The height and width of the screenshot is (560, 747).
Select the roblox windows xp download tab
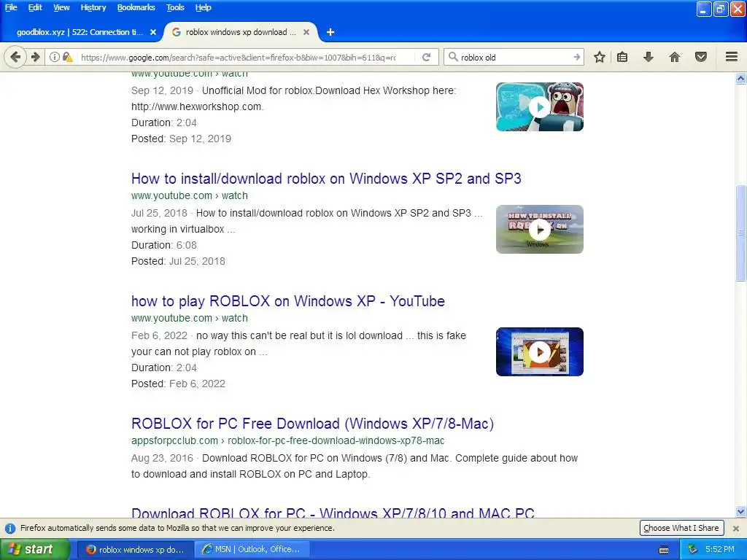coord(241,32)
